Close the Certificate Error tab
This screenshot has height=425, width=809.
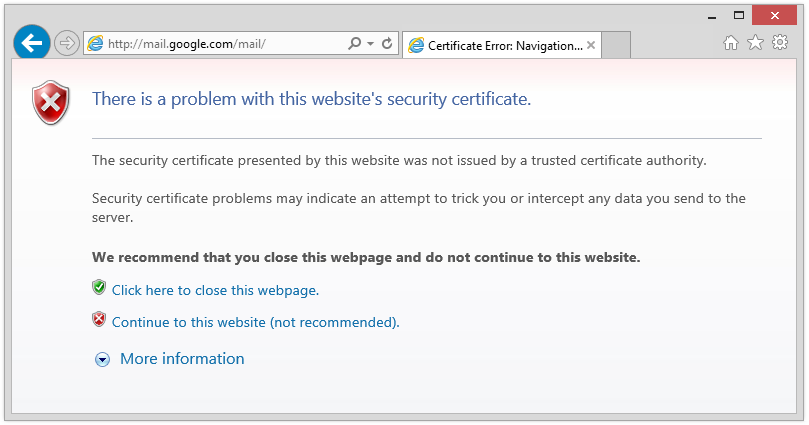(591, 45)
